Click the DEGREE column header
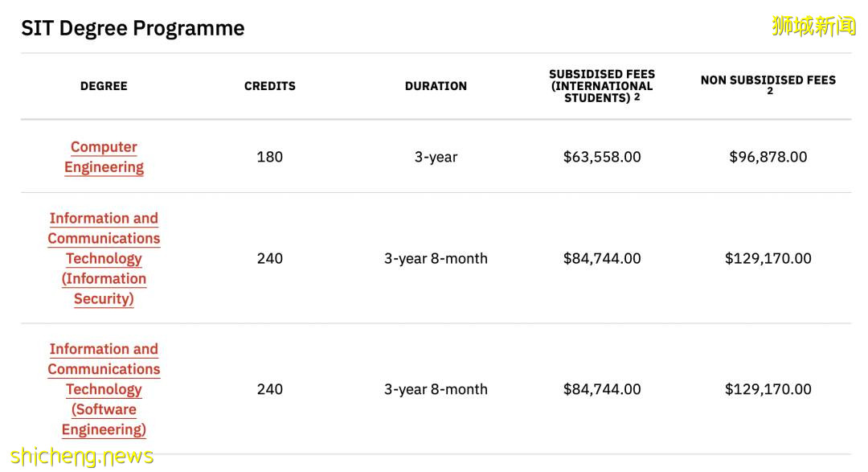 (x=104, y=86)
